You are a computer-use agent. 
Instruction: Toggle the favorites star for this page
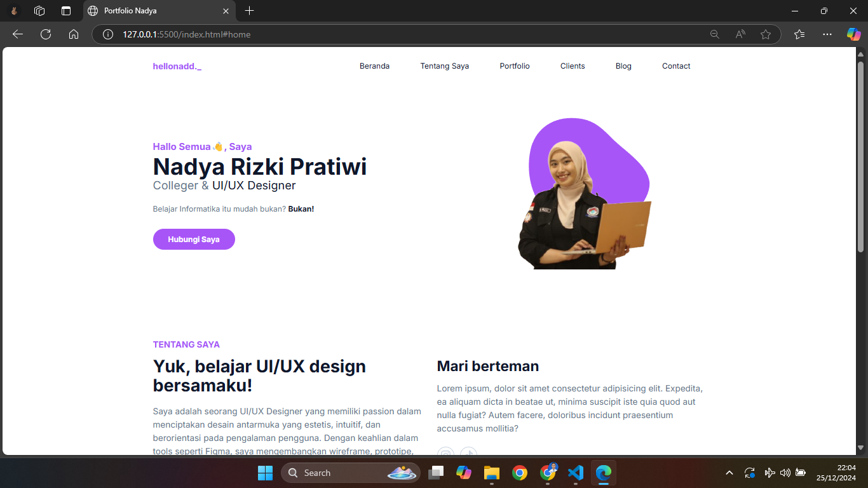pyautogui.click(x=766, y=34)
